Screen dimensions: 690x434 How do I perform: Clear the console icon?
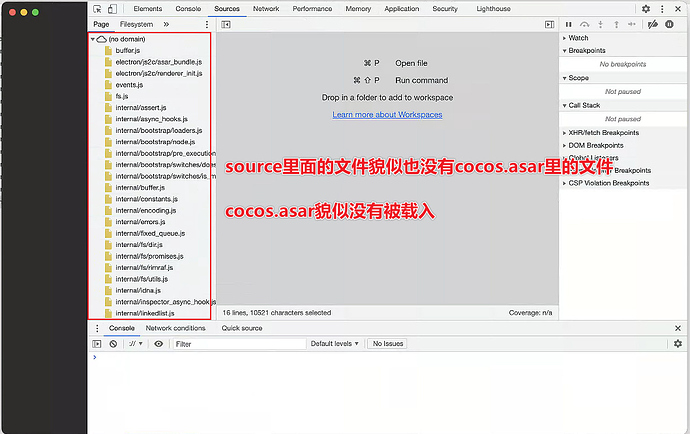[x=113, y=344]
